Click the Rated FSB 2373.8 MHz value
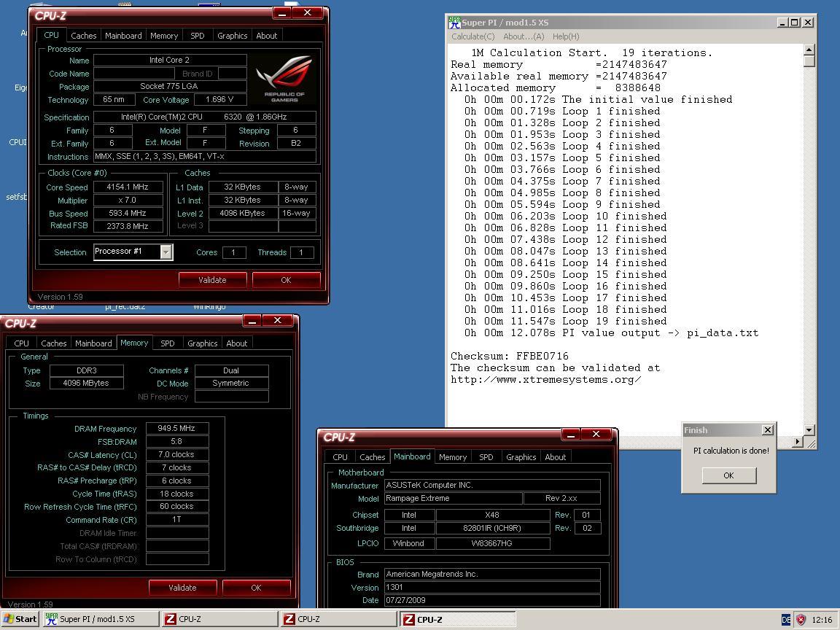The height and width of the screenshot is (630, 840). (x=128, y=226)
